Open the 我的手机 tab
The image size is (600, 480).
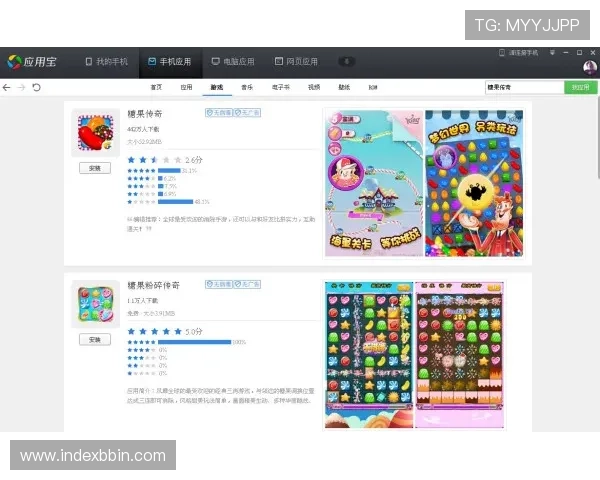click(x=106, y=62)
